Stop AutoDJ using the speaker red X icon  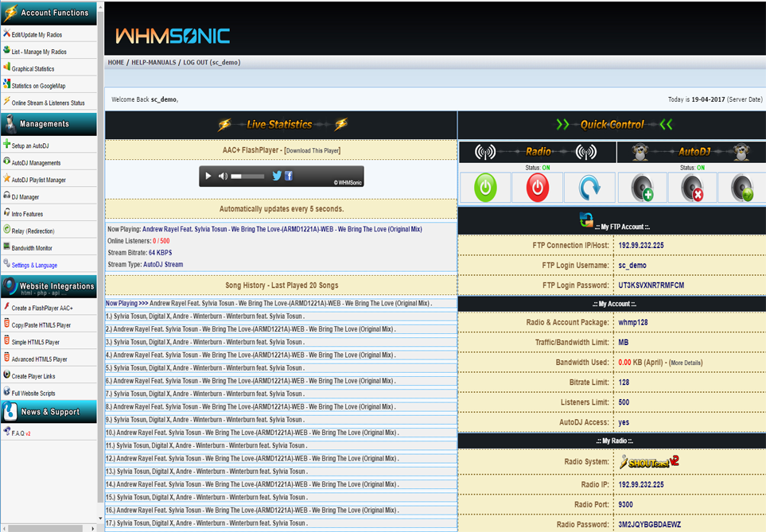[692, 188]
